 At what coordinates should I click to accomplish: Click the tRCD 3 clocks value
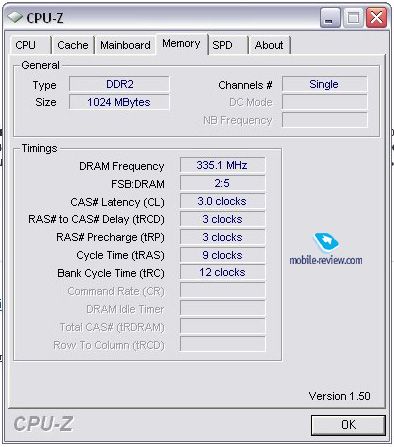(x=222, y=219)
